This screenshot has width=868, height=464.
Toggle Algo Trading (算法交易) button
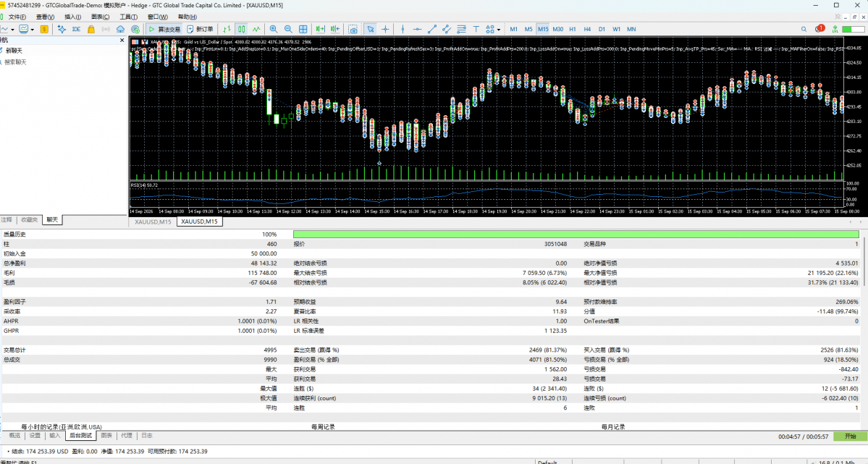click(x=164, y=29)
